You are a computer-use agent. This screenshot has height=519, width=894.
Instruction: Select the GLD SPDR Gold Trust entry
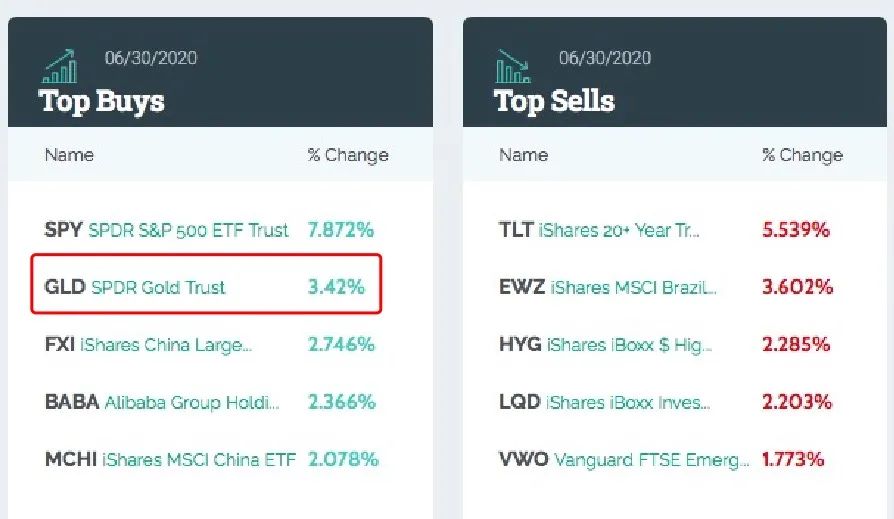135,287
